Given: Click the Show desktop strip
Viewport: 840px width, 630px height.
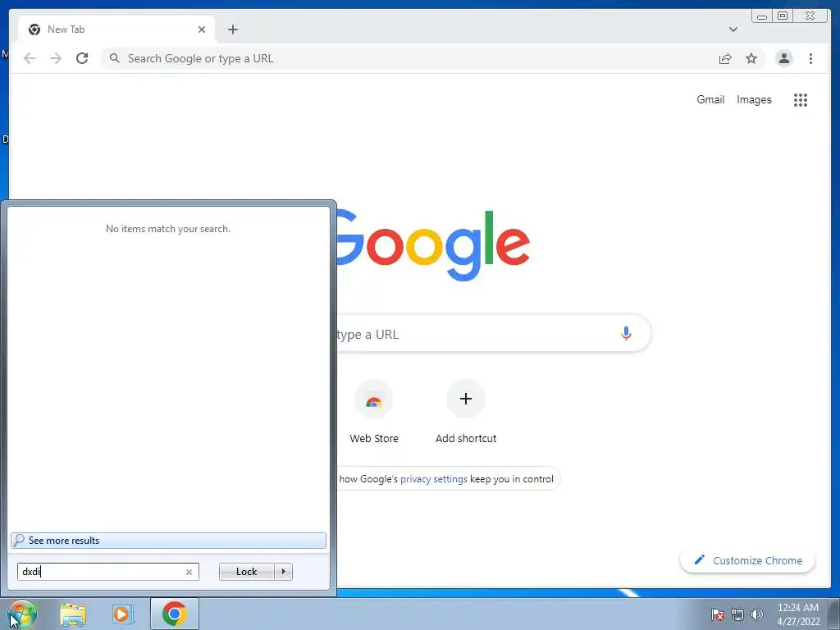Looking at the screenshot, I should point(834,614).
